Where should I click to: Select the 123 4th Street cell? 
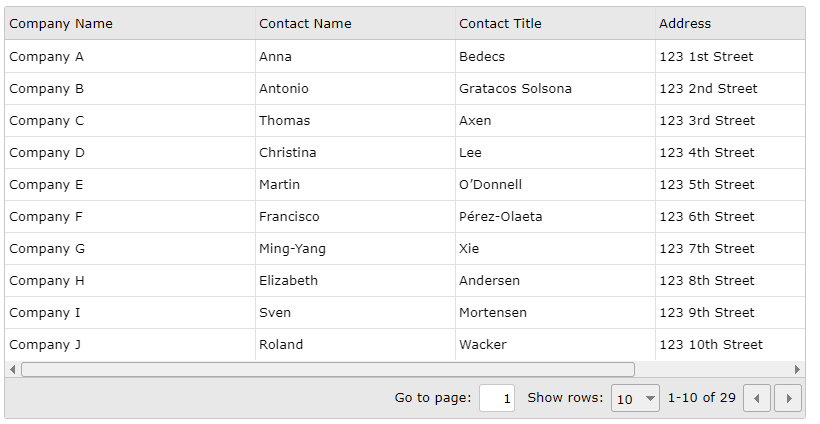pyautogui.click(x=730, y=153)
